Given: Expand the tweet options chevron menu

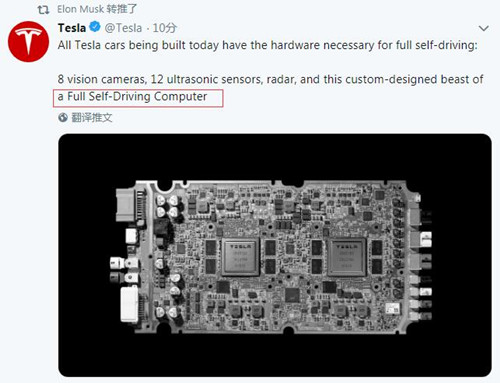Looking at the screenshot, I should [484, 28].
